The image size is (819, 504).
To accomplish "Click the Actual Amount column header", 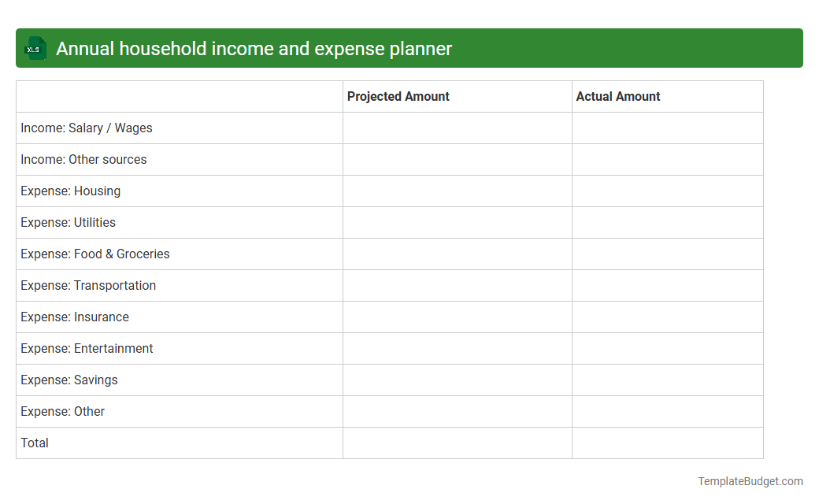I will 617,96.
